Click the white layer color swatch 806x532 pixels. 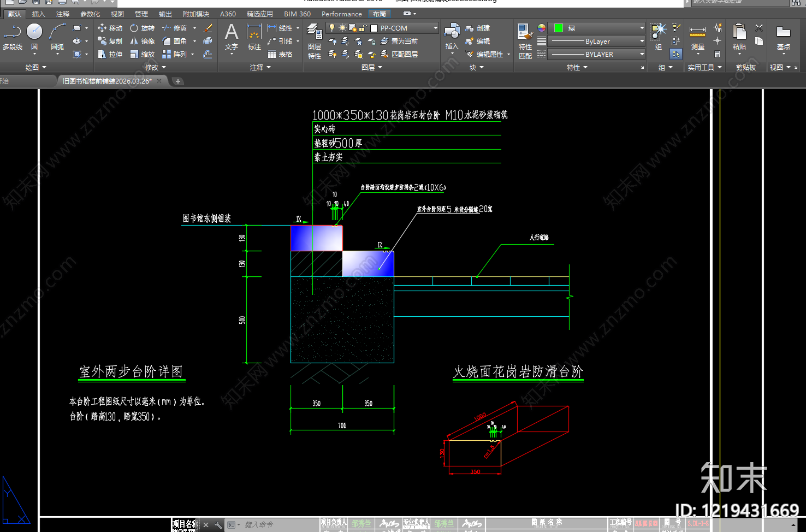point(374,28)
